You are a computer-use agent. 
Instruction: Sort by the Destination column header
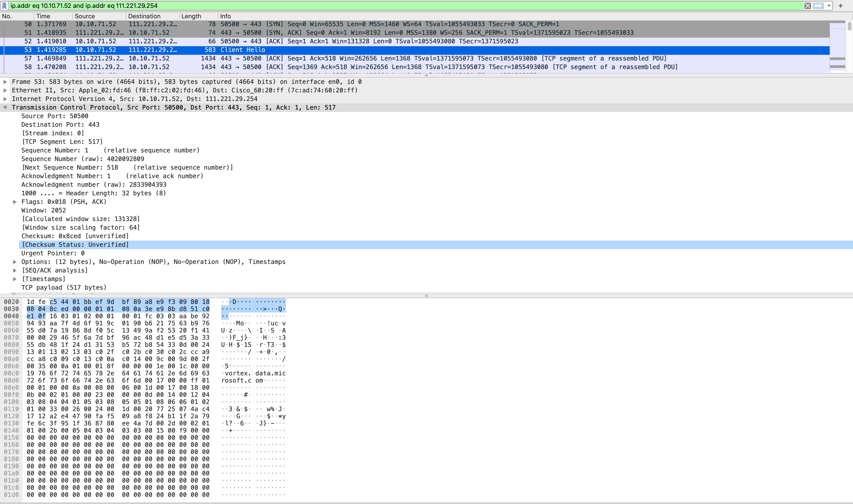click(x=152, y=16)
